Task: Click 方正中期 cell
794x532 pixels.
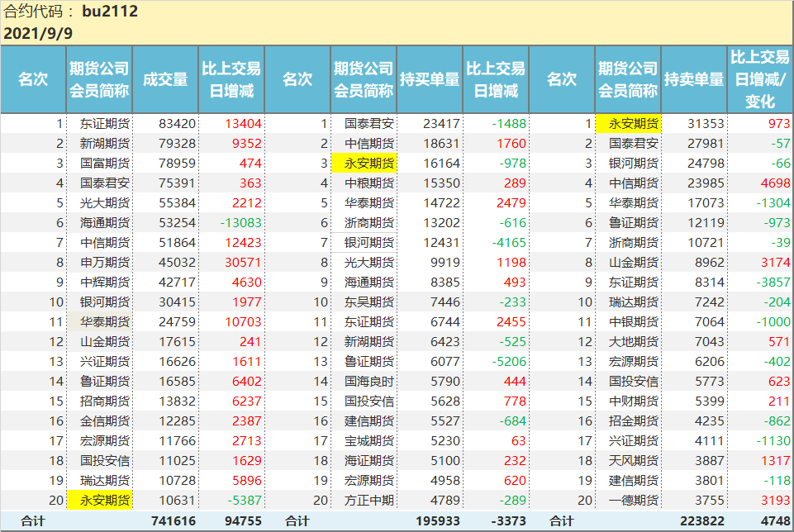Action: [368, 501]
